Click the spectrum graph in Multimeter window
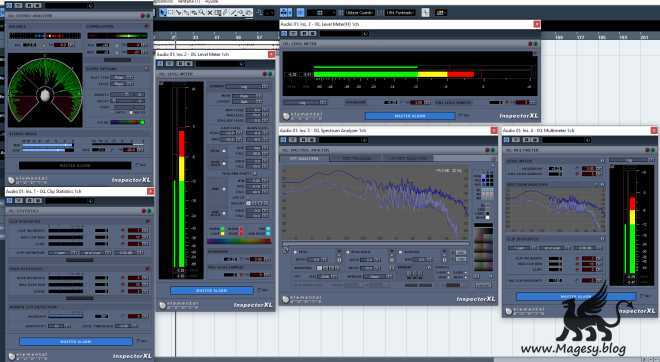 click(x=556, y=209)
